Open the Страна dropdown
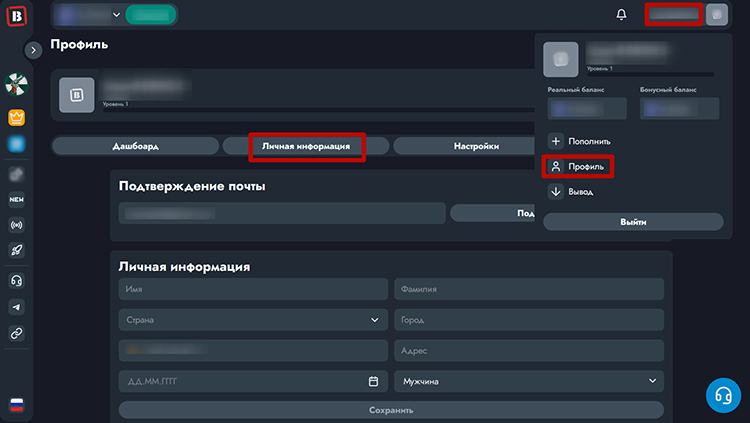 253,320
